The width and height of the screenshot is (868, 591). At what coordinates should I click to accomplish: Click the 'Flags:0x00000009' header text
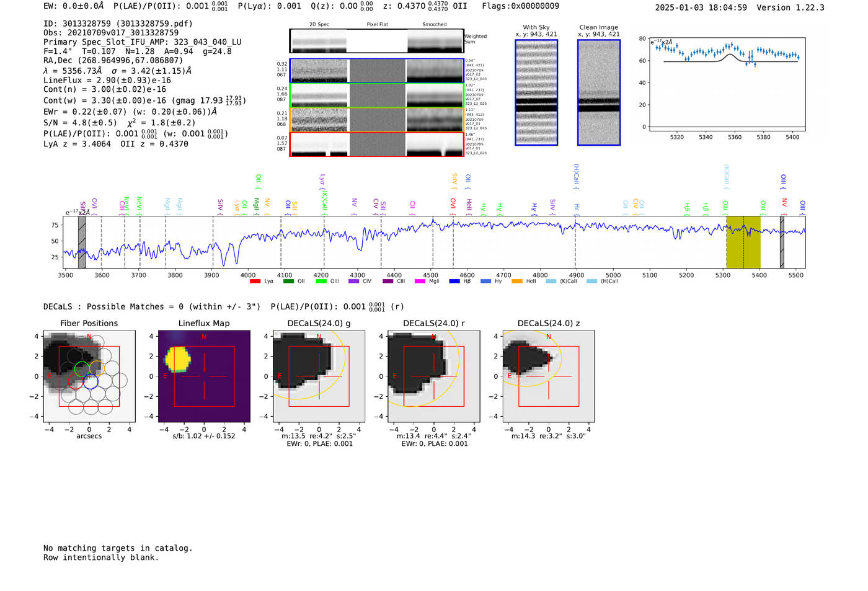520,6
